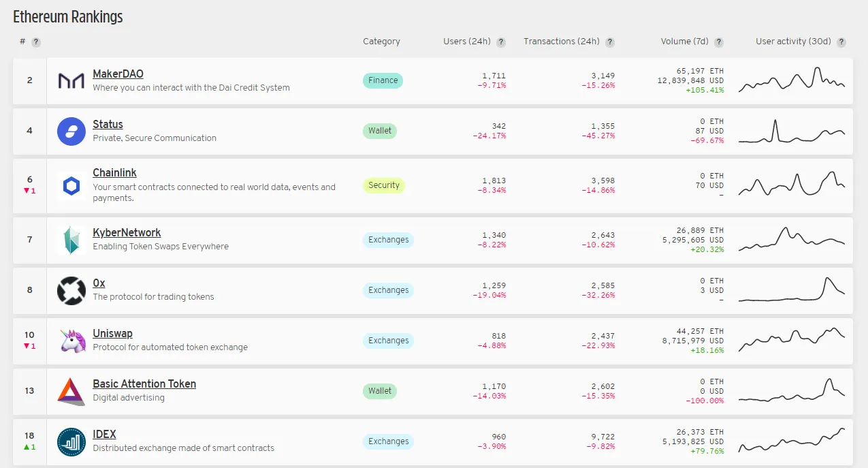Open the Chainlink link

tap(114, 173)
